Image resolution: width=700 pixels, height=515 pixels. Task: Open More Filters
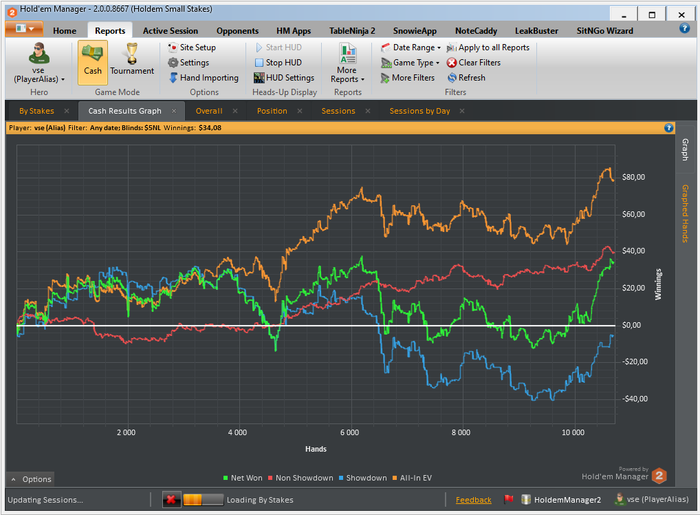407,78
